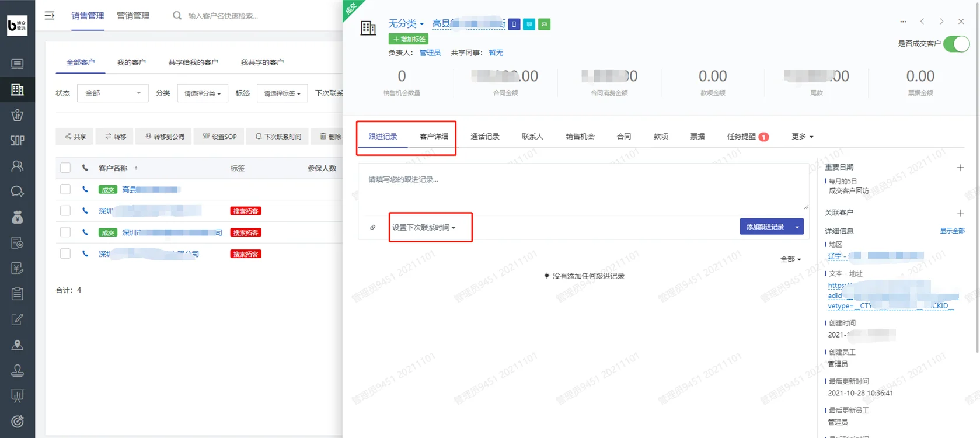Add a related customer with the plus icon
980x438 pixels.
click(960, 213)
